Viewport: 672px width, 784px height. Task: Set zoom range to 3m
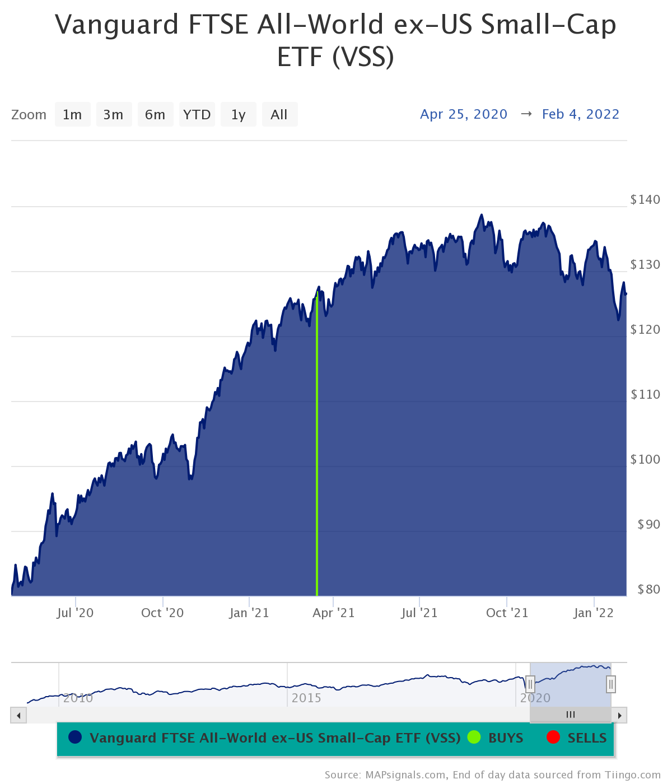(114, 114)
